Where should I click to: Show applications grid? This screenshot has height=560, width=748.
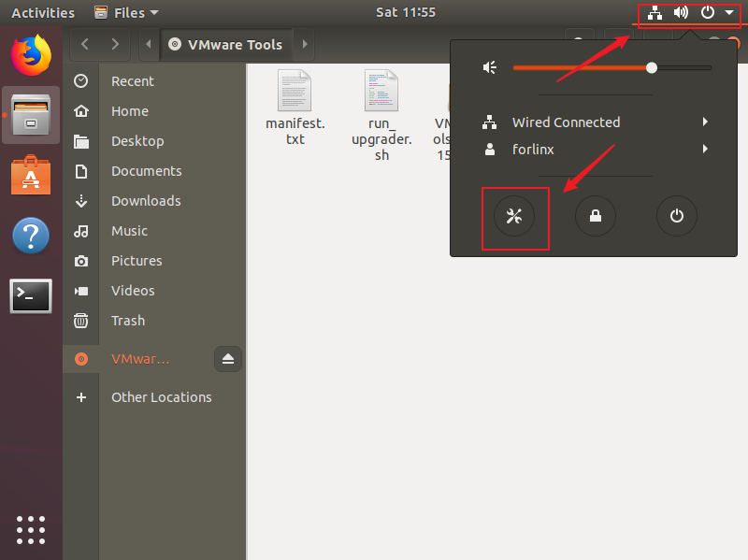31,528
